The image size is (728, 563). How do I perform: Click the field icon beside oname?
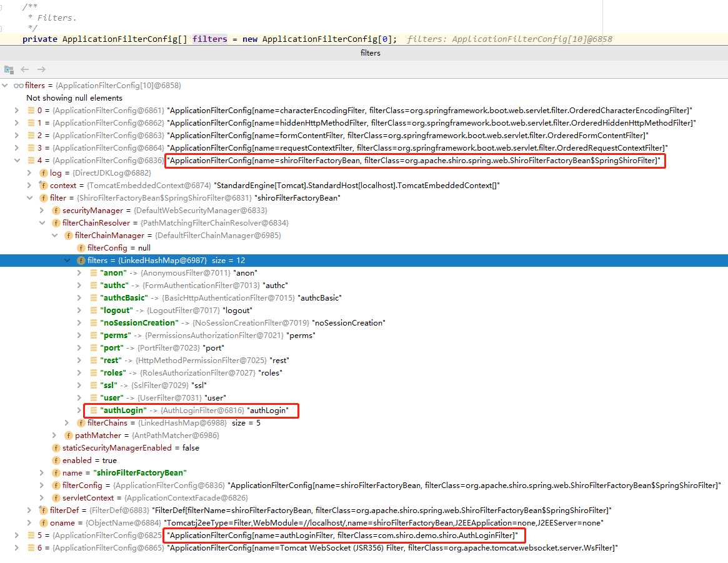tap(43, 523)
